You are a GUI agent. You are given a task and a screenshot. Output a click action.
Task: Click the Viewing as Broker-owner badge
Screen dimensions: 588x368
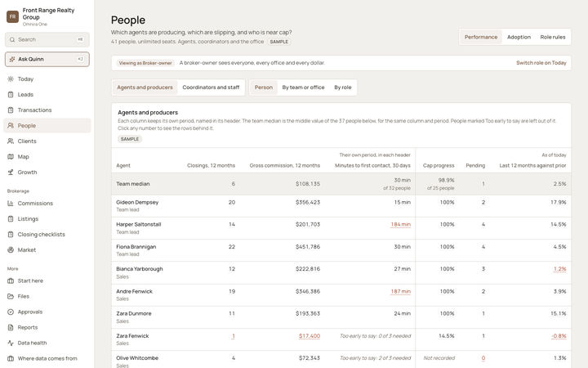point(145,63)
